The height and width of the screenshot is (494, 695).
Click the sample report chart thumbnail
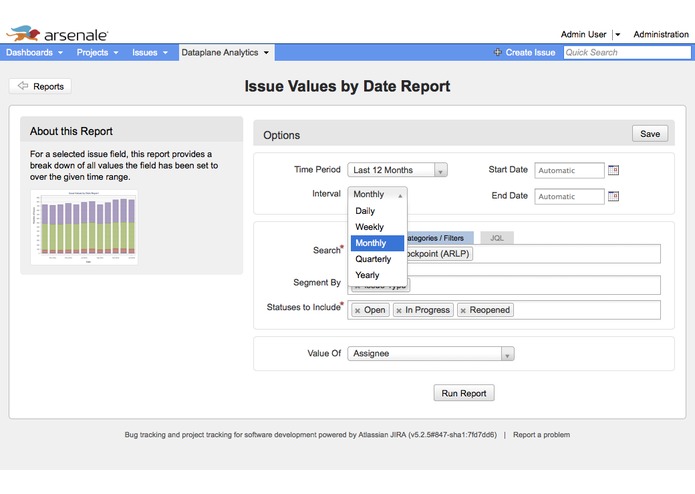click(x=84, y=227)
